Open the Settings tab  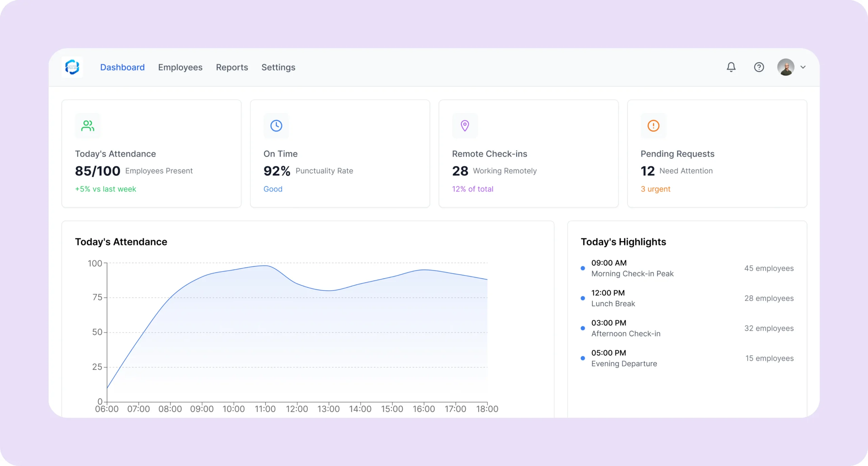tap(278, 67)
